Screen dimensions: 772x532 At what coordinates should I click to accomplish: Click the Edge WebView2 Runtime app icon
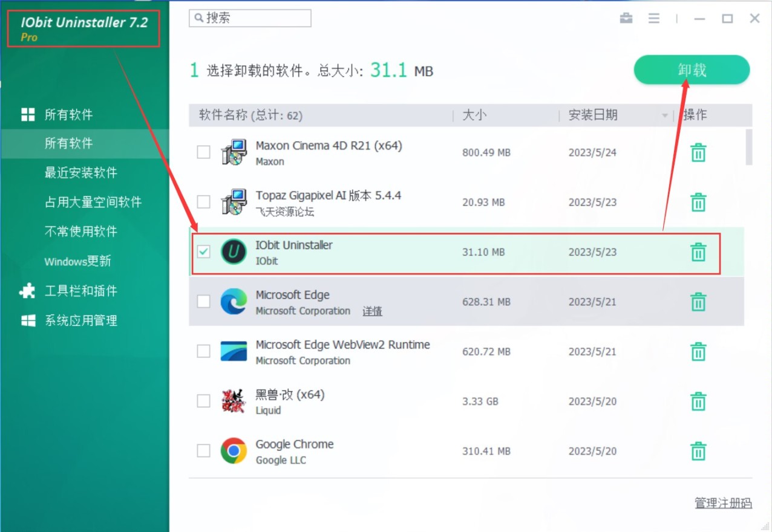(234, 351)
